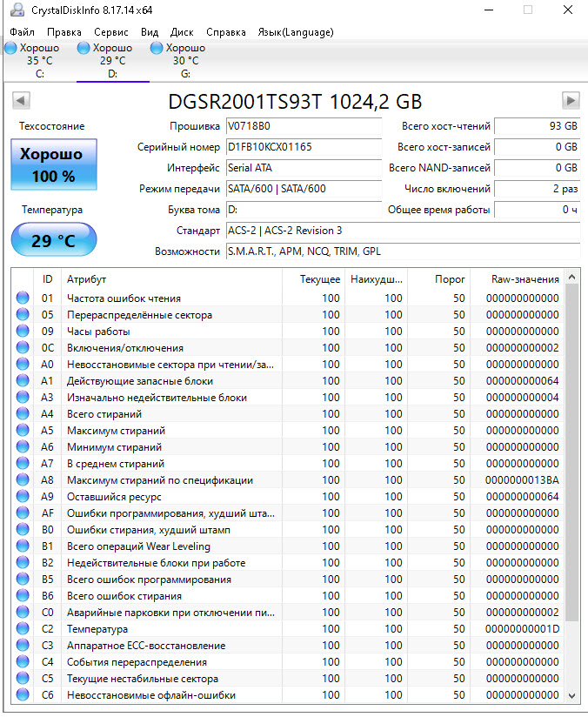Go to next disk with right arrow

click(x=571, y=100)
